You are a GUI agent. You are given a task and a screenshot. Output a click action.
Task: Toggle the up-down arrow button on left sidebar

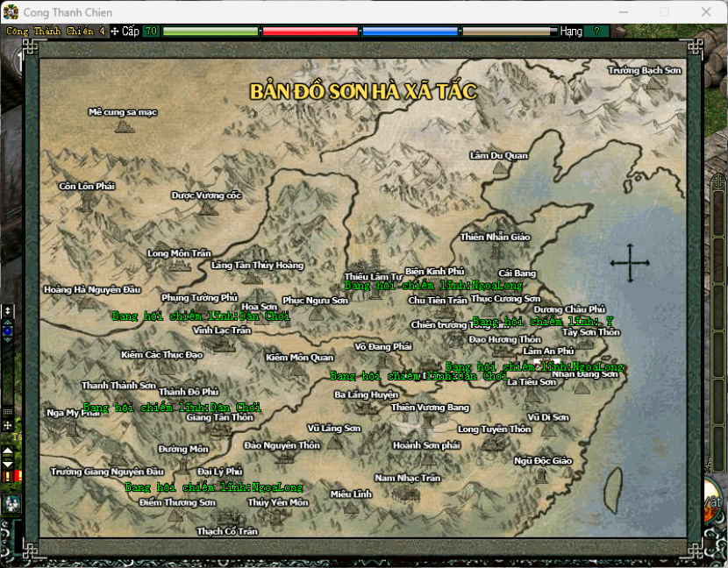pyautogui.click(x=8, y=311)
